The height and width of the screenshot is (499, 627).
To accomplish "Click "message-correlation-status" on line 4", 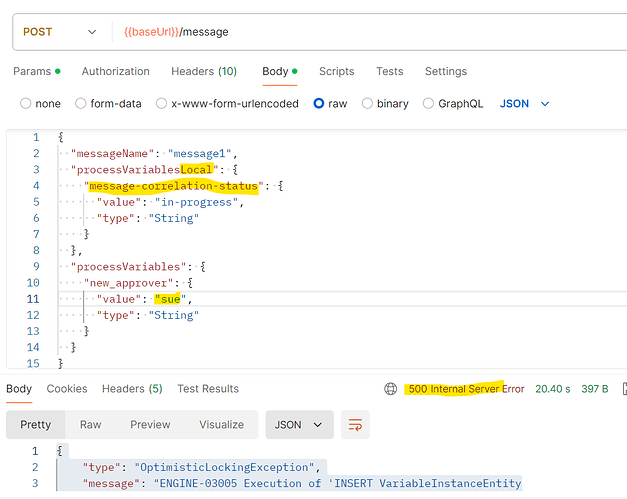I will tap(174, 186).
